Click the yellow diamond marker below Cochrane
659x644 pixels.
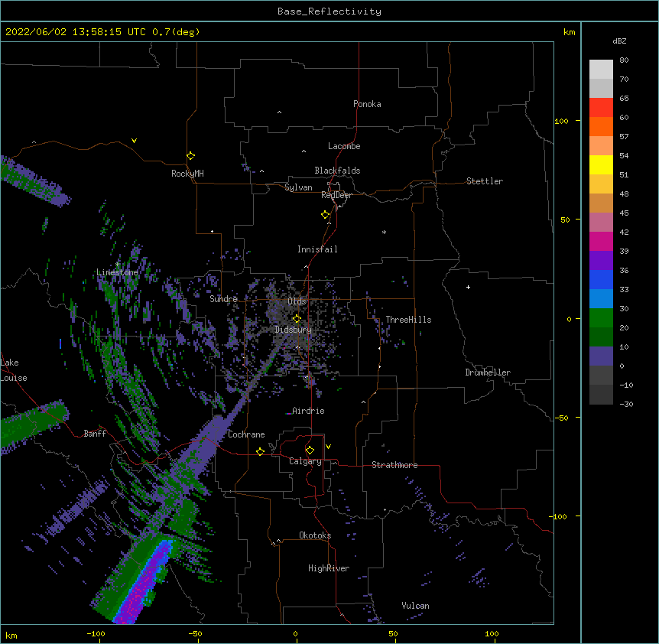pos(260,452)
